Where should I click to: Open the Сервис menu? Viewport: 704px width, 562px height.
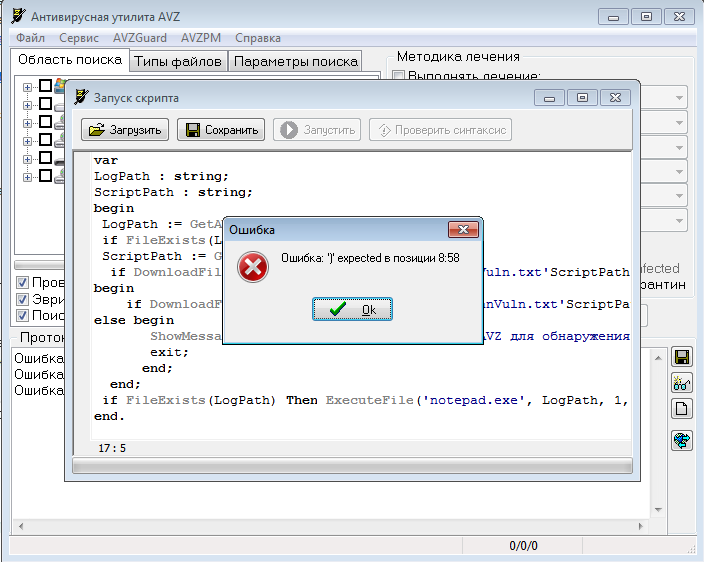pos(79,38)
